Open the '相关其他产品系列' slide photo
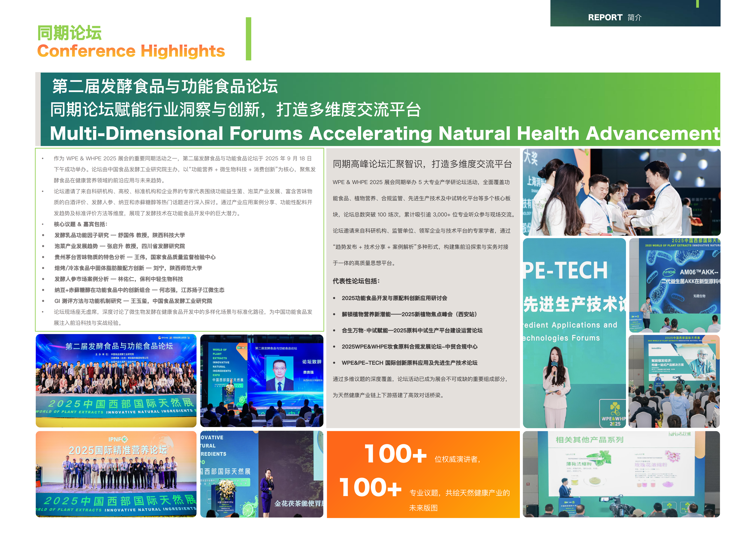 [x=621, y=474]
